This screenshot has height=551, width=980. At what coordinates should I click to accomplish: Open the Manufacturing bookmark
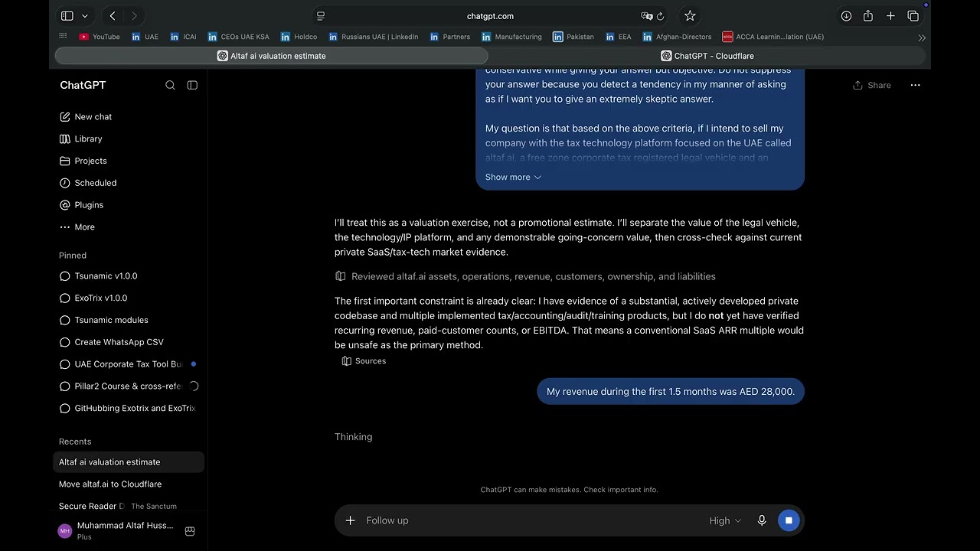[x=511, y=37]
